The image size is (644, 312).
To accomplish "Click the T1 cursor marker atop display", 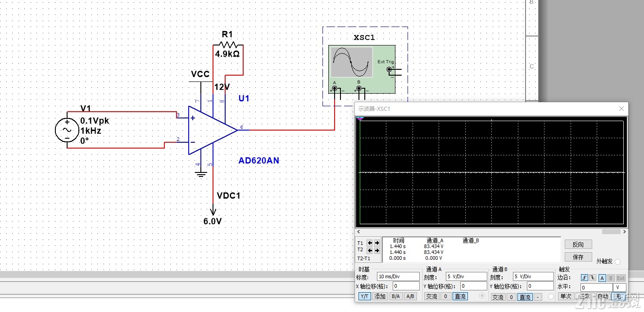I will (359, 118).
